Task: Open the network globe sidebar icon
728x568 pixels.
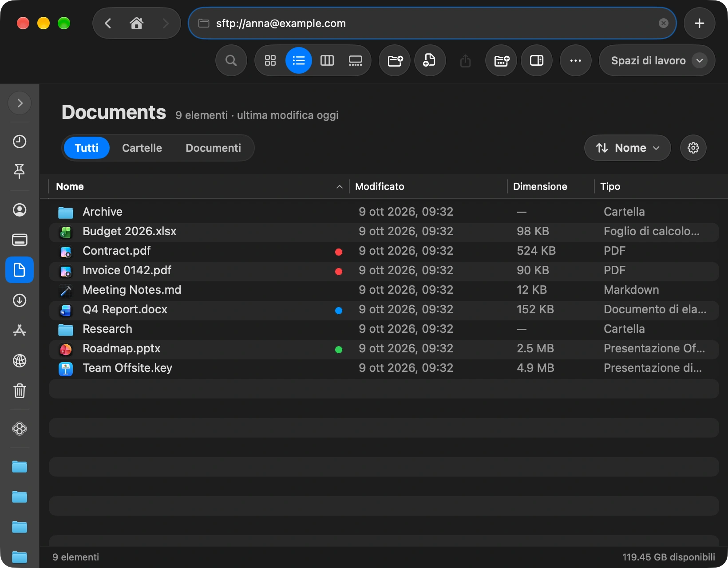Action: click(x=20, y=361)
